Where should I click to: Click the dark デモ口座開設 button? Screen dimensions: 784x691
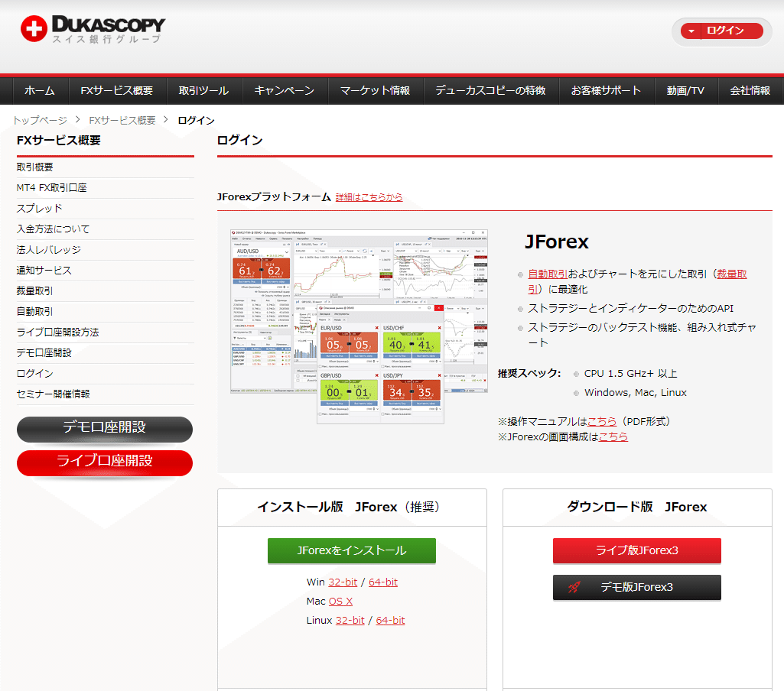point(105,429)
